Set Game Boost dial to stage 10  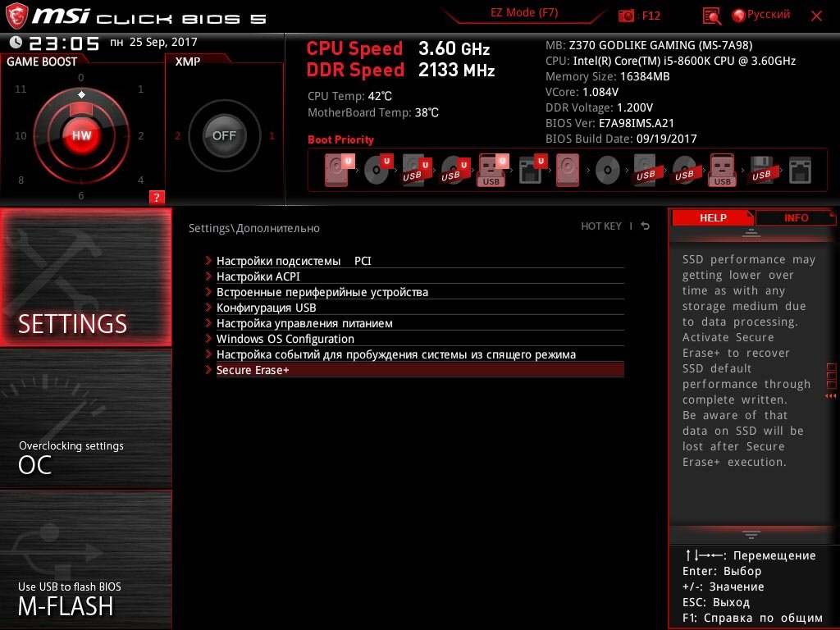tap(21, 135)
